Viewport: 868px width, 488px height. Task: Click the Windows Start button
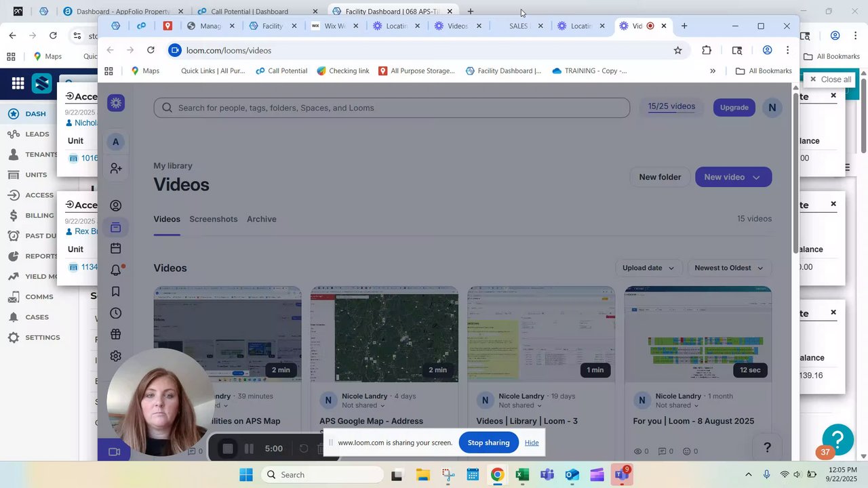pyautogui.click(x=245, y=474)
